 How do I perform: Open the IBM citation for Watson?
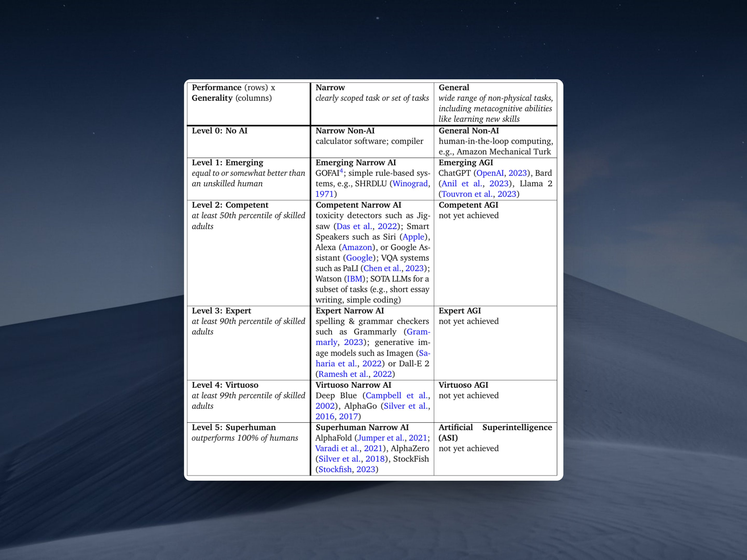point(354,279)
